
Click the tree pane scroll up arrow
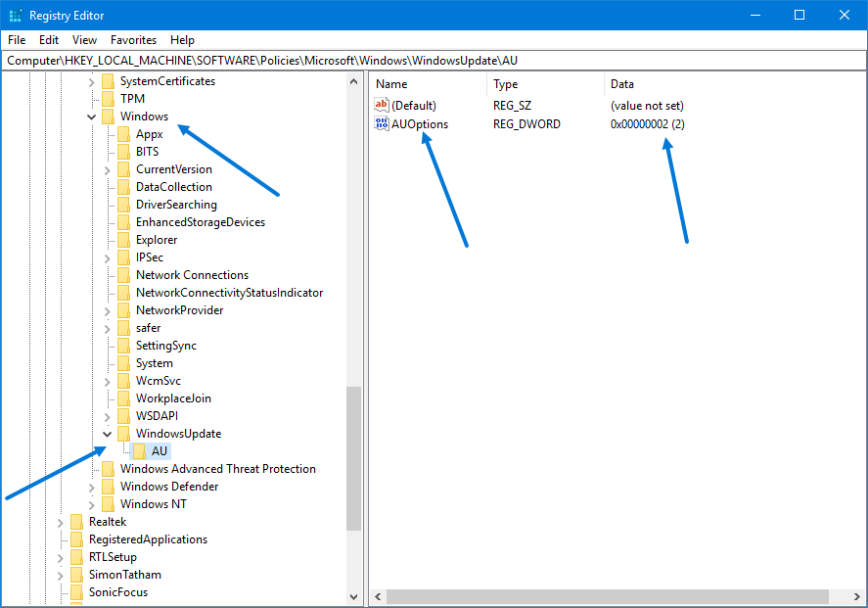pyautogui.click(x=353, y=81)
